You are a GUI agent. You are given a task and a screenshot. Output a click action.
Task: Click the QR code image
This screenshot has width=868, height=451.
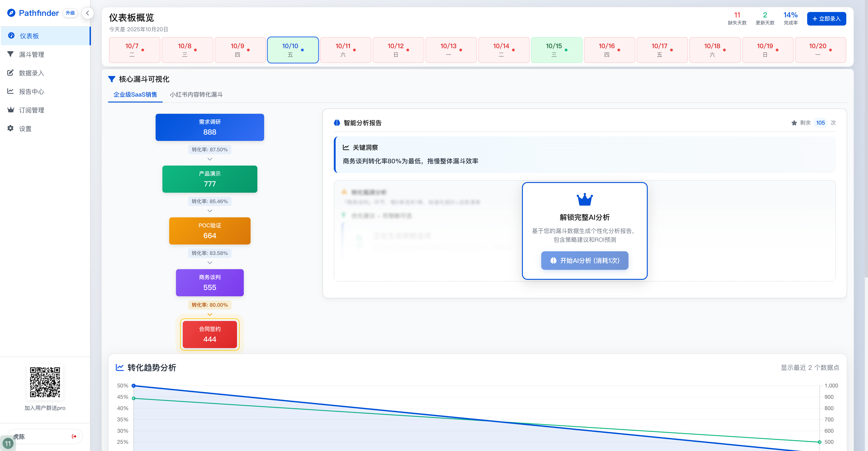45,382
